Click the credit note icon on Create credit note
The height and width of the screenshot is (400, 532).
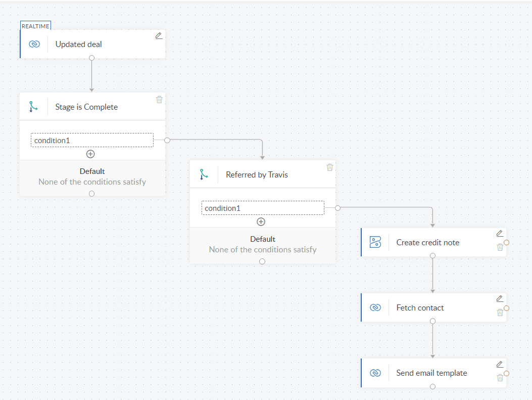[x=375, y=242]
